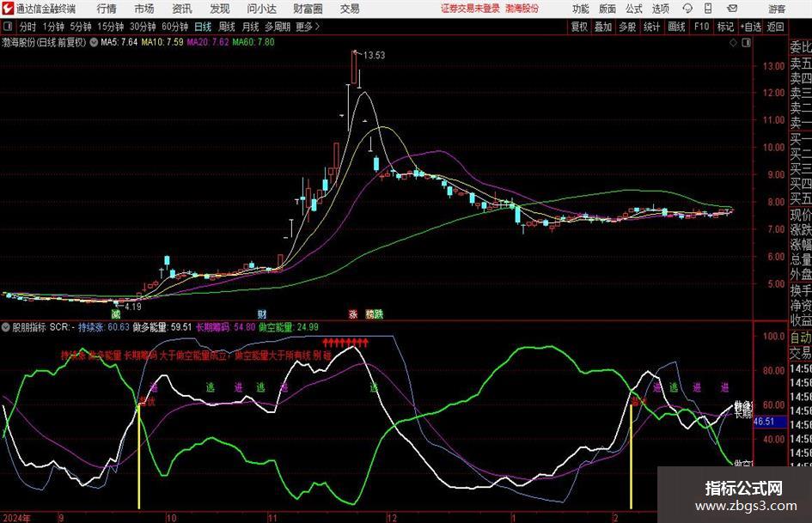The width and height of the screenshot is (812, 523).
Task: Switch to the 周线 weekly period
Action: pos(226,27)
